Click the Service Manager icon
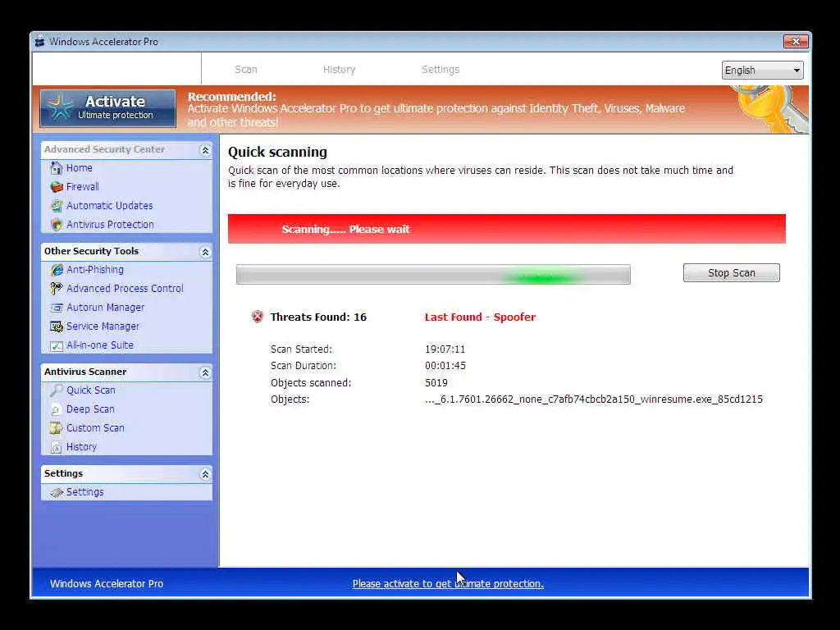Image resolution: width=840 pixels, height=630 pixels. tap(57, 326)
